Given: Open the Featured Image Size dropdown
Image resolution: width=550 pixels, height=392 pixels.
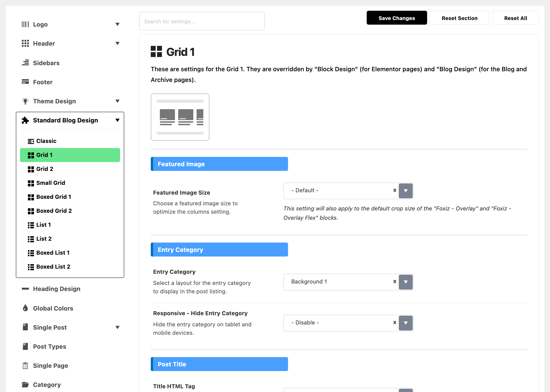Looking at the screenshot, I should click(406, 191).
